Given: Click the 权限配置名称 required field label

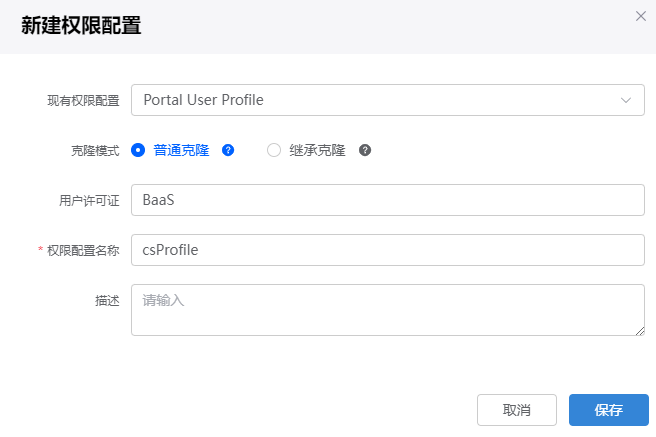Looking at the screenshot, I should tap(83, 250).
